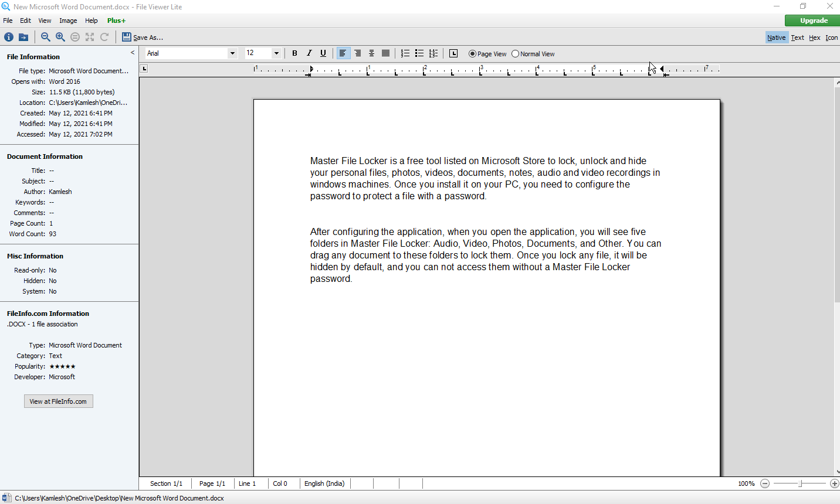Toggle bold formatting
Image resolution: width=840 pixels, height=504 pixels.
(295, 53)
